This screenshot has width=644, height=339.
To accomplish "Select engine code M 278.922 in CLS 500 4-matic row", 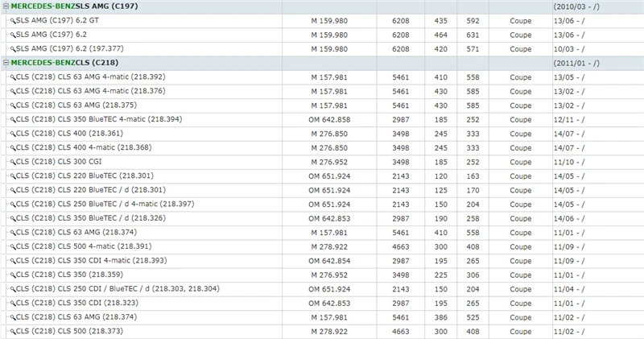I will [x=329, y=246].
